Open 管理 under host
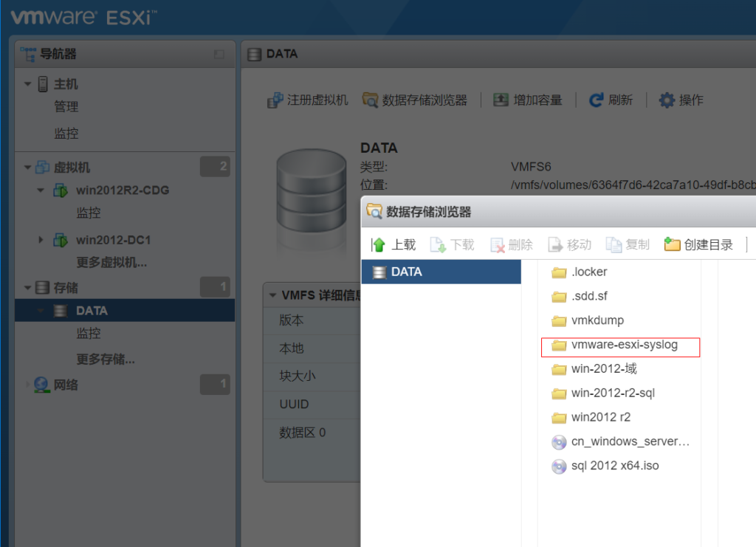 click(x=66, y=106)
